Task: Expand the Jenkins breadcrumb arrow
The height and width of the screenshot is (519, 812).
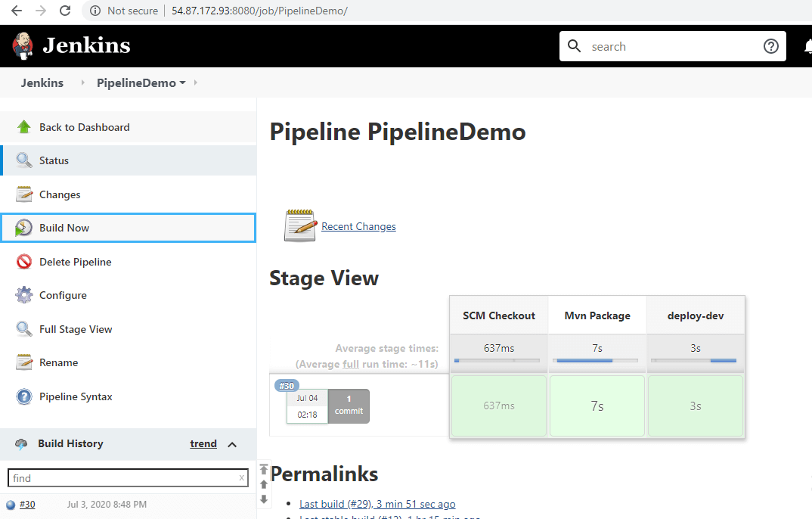Action: coord(82,83)
